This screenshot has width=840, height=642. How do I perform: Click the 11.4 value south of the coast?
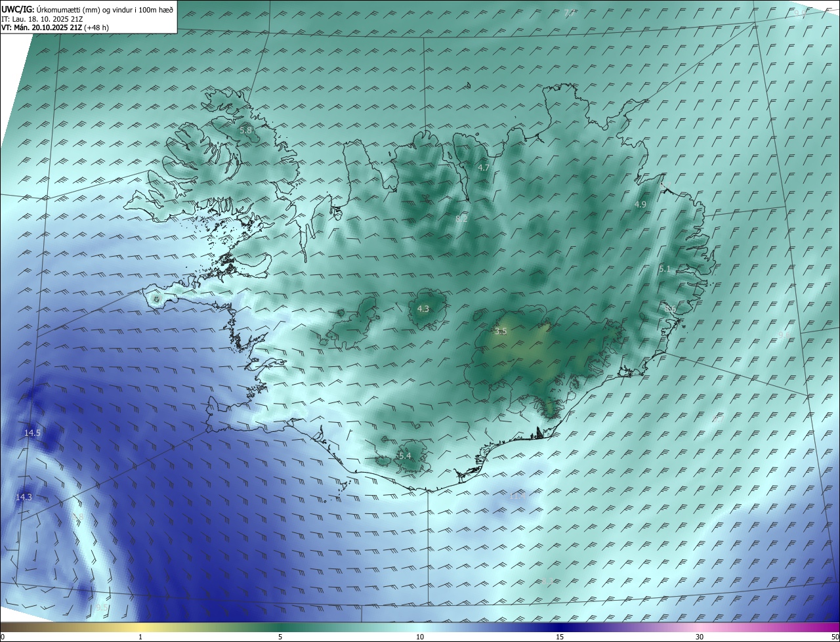517,496
